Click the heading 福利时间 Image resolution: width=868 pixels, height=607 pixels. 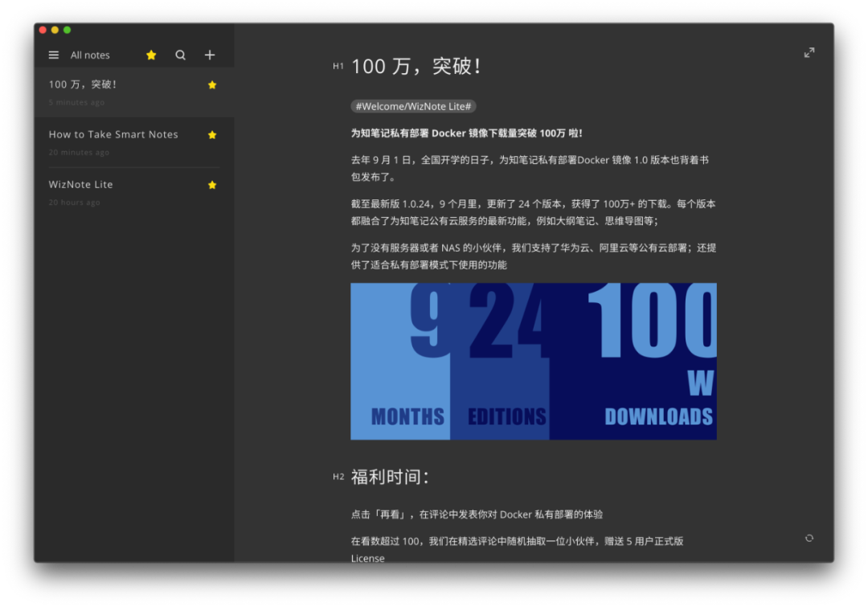click(390, 476)
